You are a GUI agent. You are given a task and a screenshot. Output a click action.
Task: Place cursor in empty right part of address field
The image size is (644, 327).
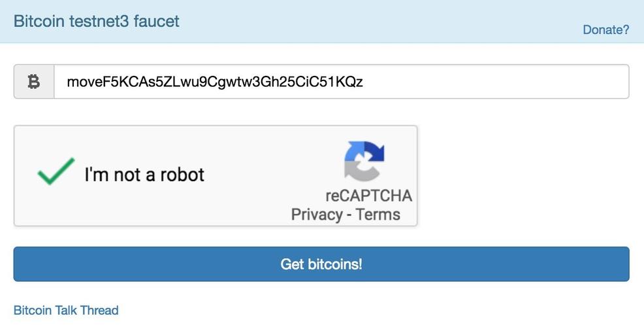click(x=509, y=82)
